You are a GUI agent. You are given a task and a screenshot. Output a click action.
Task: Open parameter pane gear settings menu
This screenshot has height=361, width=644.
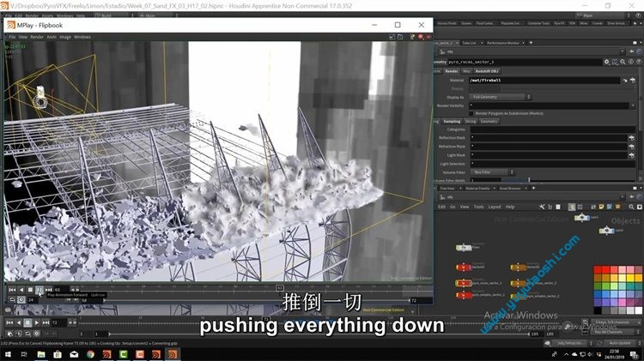click(x=606, y=62)
